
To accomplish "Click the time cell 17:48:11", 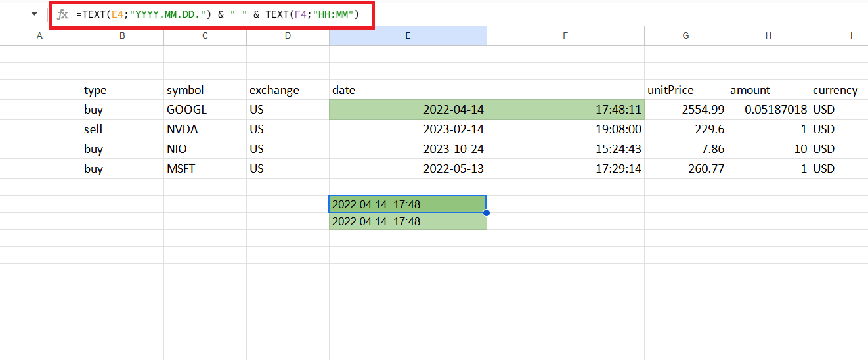I will pyautogui.click(x=565, y=110).
